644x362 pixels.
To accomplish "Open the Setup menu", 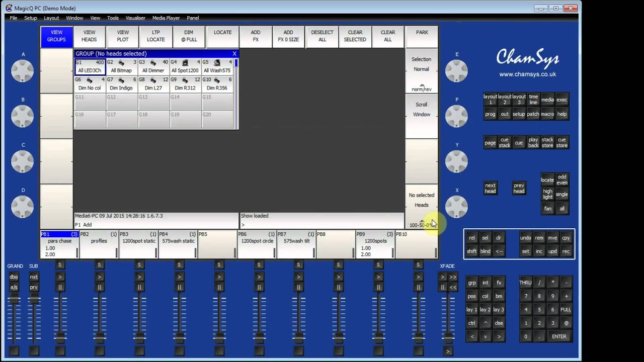I will point(31,18).
